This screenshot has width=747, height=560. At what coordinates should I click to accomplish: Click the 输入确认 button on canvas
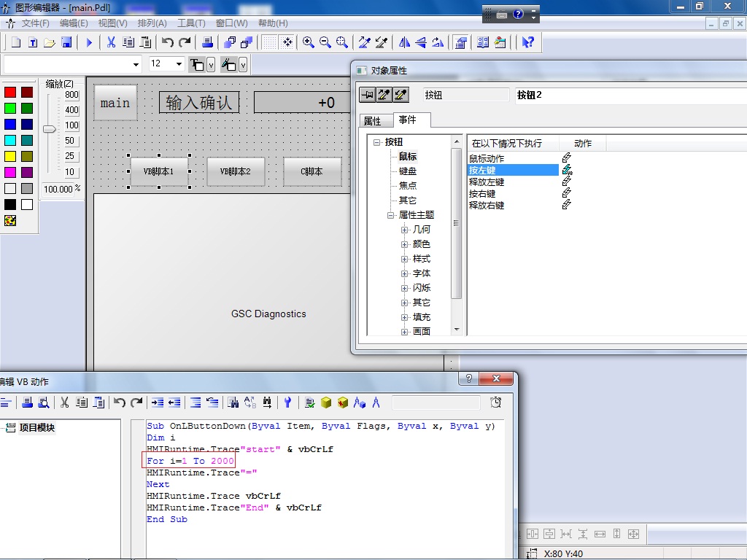[x=198, y=102]
